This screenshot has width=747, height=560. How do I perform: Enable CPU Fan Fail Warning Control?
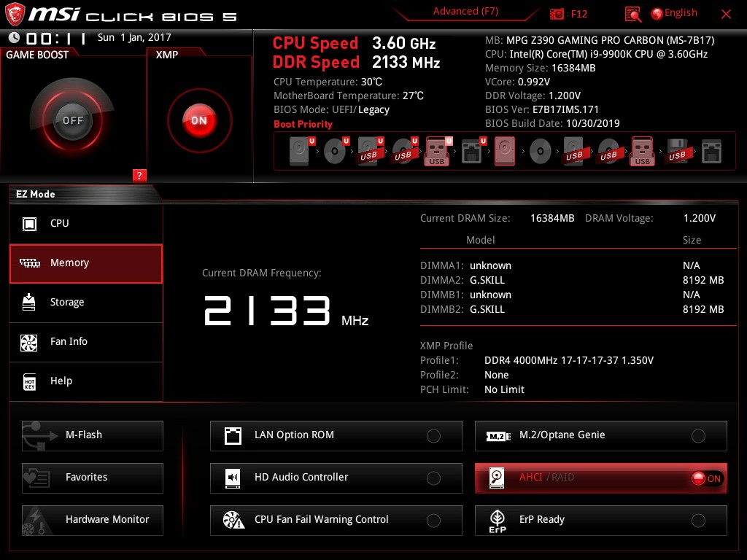[336, 521]
